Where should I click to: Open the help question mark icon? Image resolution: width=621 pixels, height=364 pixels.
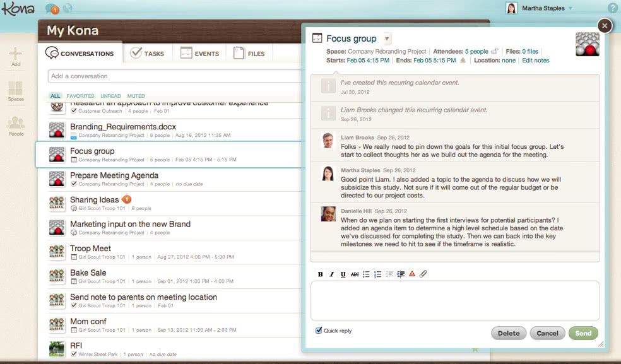[612, 8]
